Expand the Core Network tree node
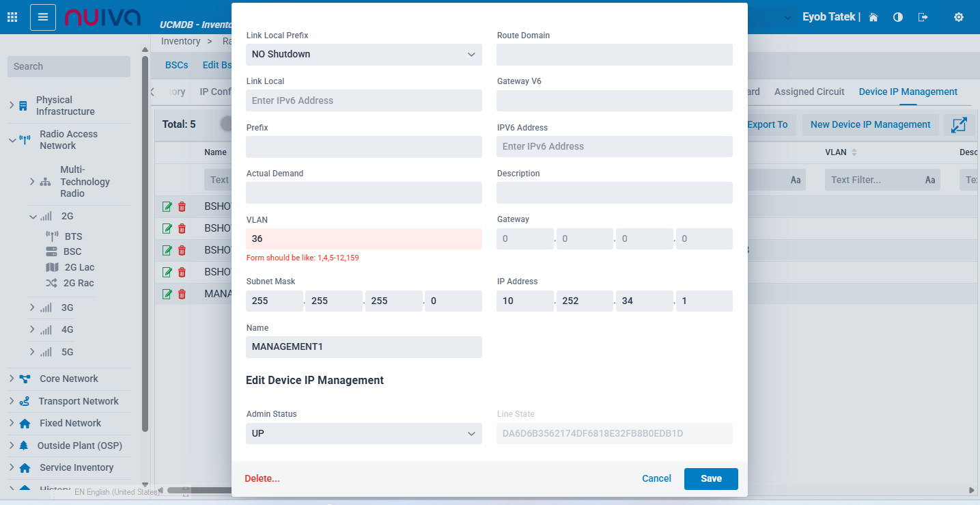The width and height of the screenshot is (980, 505). tap(11, 379)
